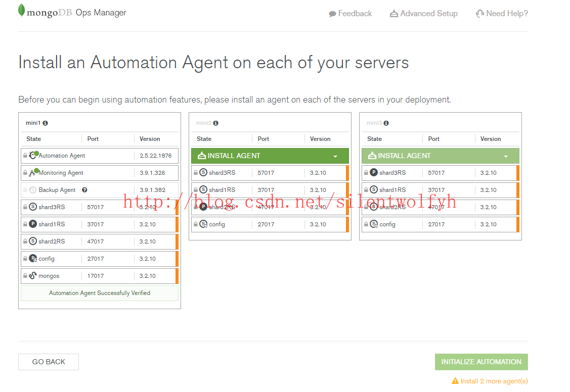Click the orange status bar on mini2 config row
This screenshot has width=570, height=392.
pyautogui.click(x=347, y=224)
